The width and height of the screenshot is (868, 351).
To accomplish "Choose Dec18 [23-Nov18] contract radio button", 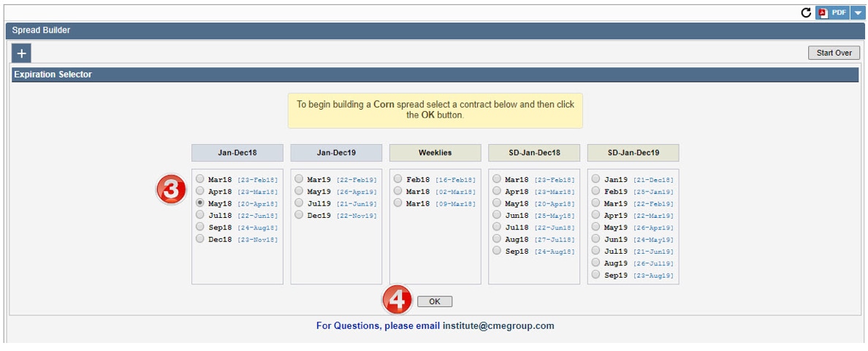I will (200, 239).
